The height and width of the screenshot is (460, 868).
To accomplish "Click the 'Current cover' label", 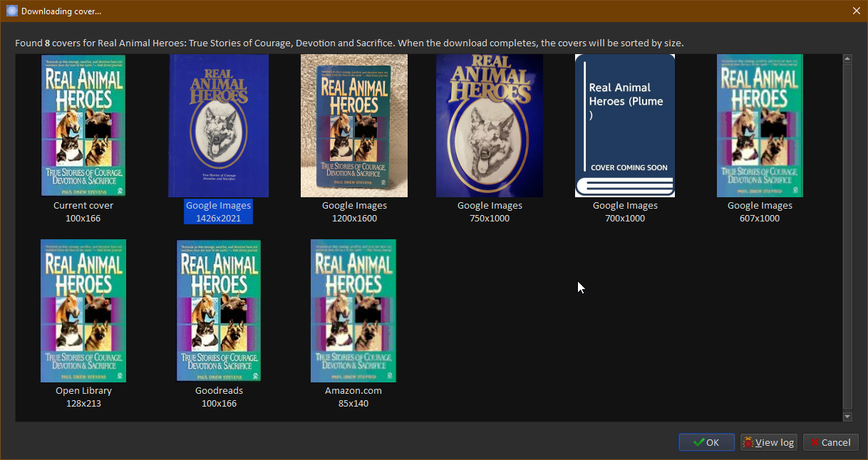I will [x=83, y=205].
